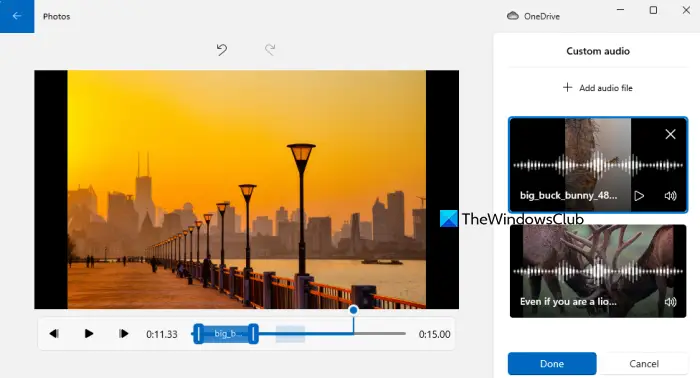
Task: Click the plus icon to add audio
Action: click(x=567, y=87)
